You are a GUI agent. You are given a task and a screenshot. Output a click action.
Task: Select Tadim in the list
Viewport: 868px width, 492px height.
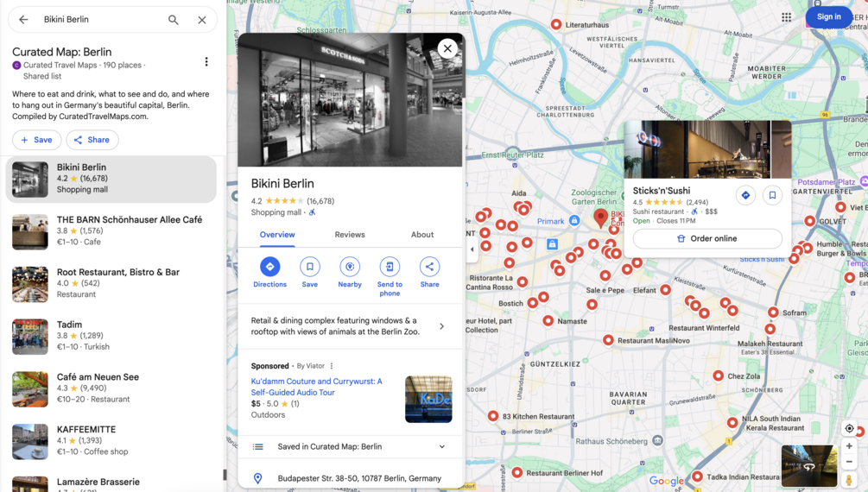(111, 337)
